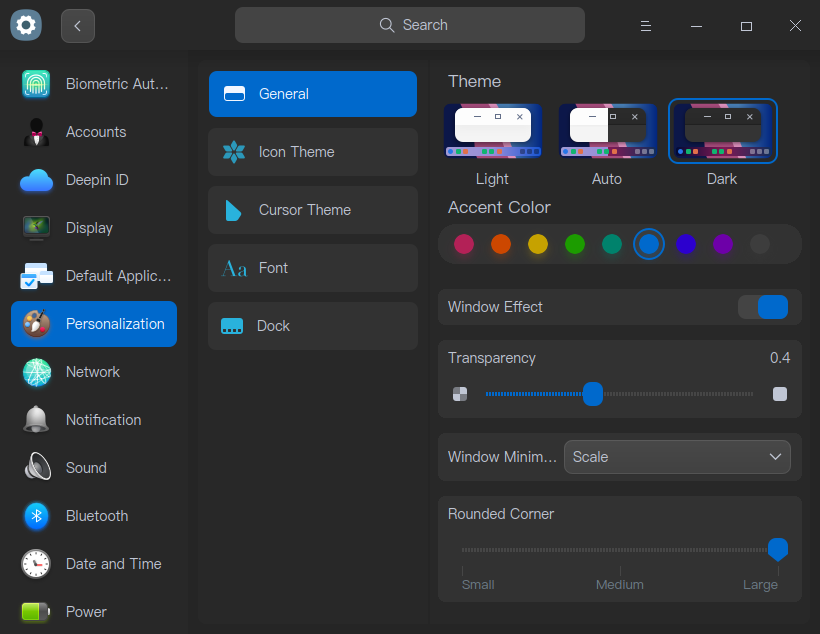Image resolution: width=820 pixels, height=634 pixels.
Task: Open the Dock settings panel
Action: 312,326
